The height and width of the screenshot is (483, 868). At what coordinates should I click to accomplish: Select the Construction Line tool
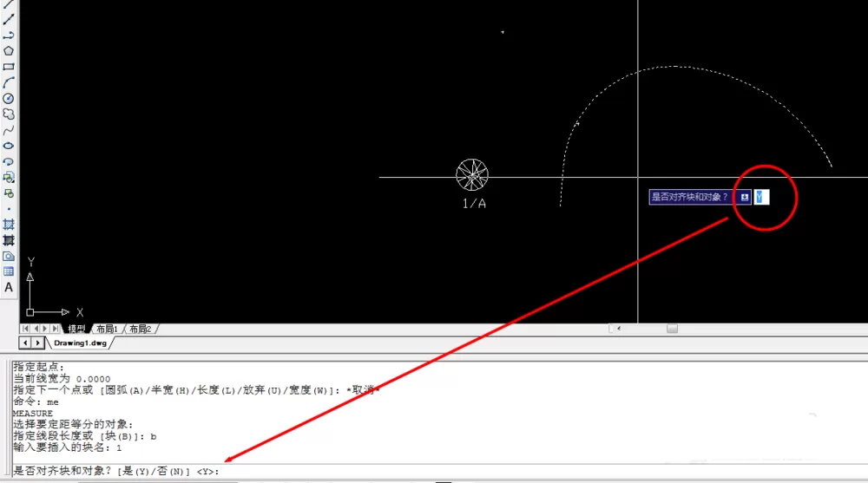(x=9, y=19)
